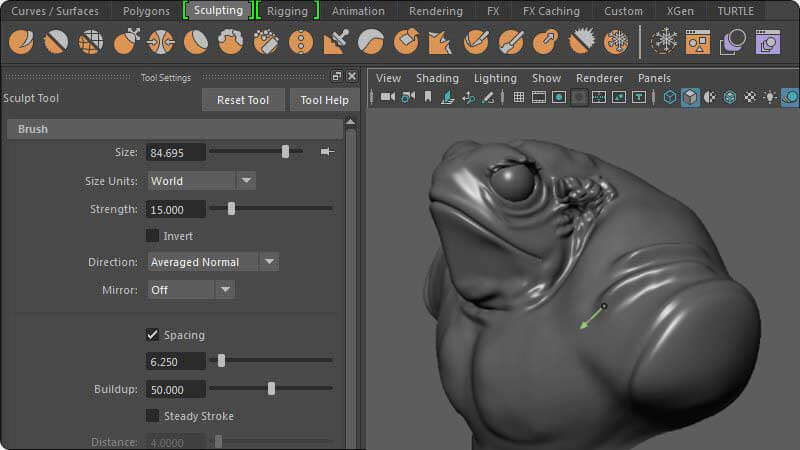The height and width of the screenshot is (450, 800).
Task: Select the Sculpt tool in shelf
Action: pos(20,42)
